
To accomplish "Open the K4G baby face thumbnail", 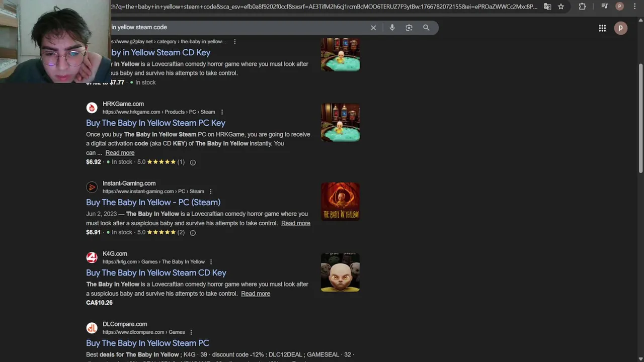I will point(340,272).
